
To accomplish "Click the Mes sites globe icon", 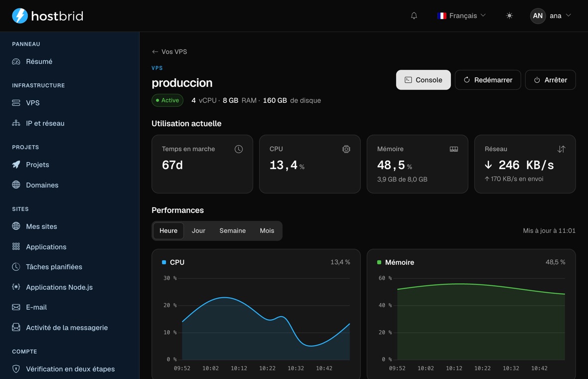I will pyautogui.click(x=16, y=226).
